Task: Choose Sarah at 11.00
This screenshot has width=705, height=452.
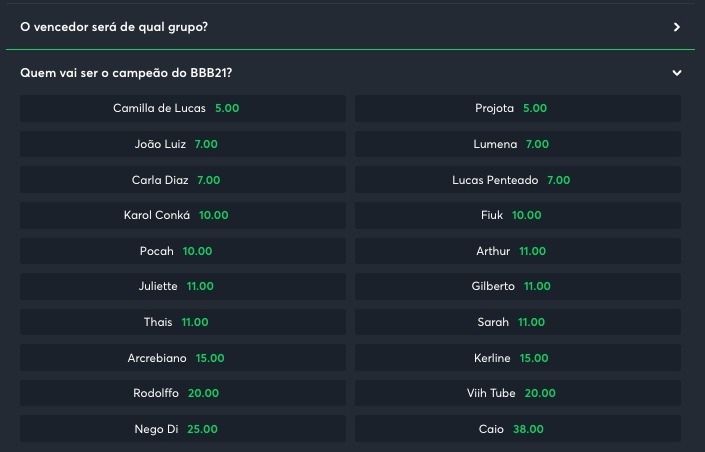Action: tap(518, 322)
